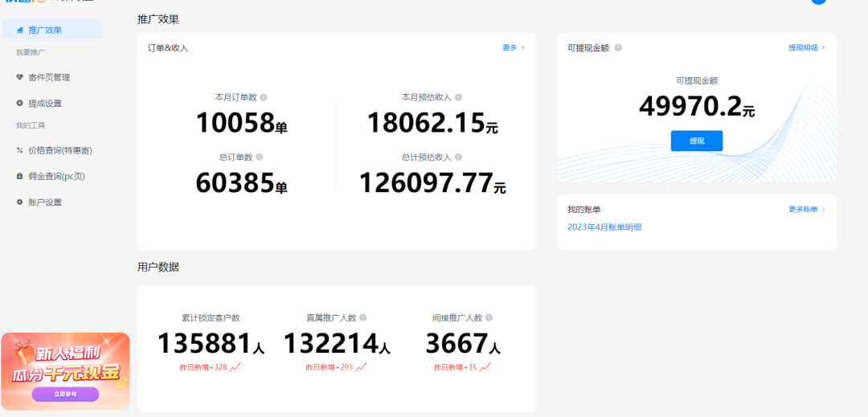Click the 3667人 indirect promoters value
This screenshot has width=868, height=417.
pos(464,343)
